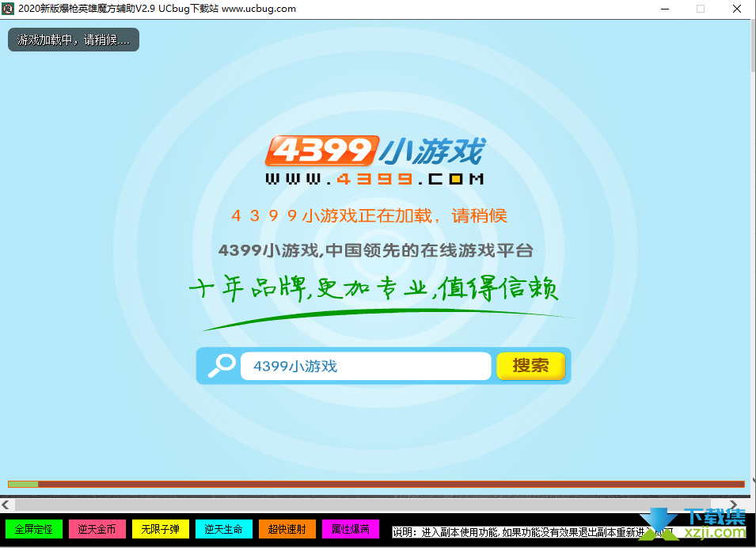Click the 逆天生命 cyan button
This screenshot has height=548, width=756.
click(x=224, y=529)
